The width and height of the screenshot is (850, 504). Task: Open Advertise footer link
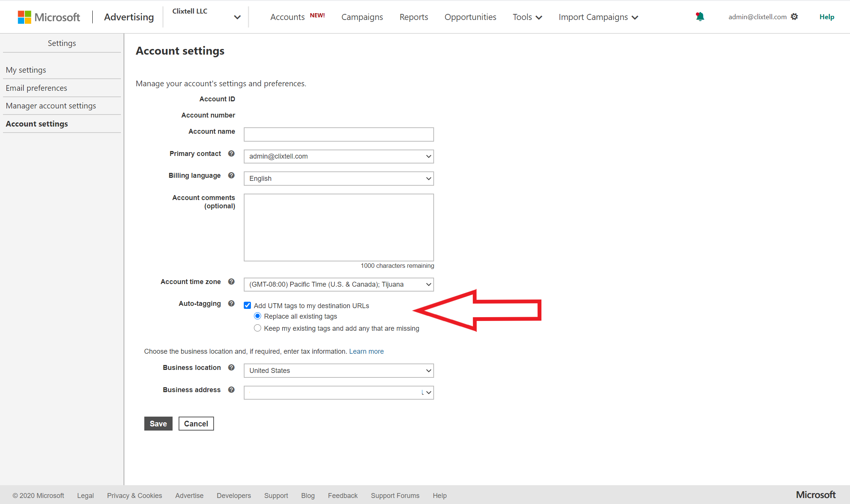tap(189, 495)
